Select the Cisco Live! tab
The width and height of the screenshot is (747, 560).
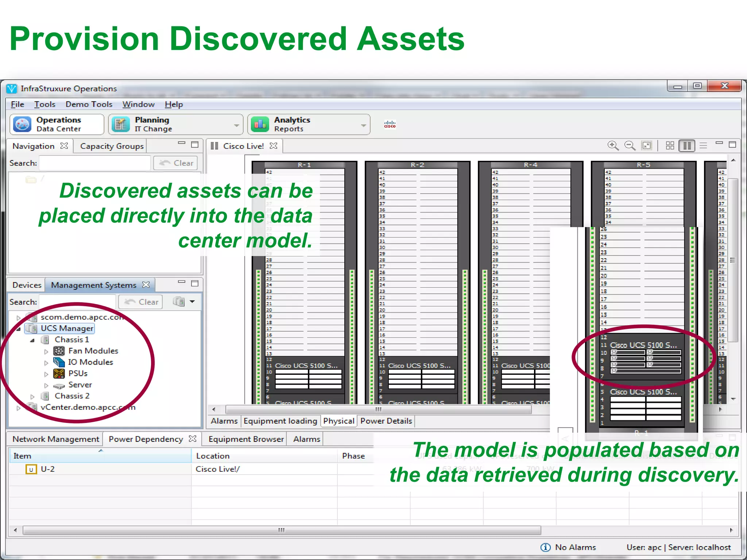(x=243, y=146)
